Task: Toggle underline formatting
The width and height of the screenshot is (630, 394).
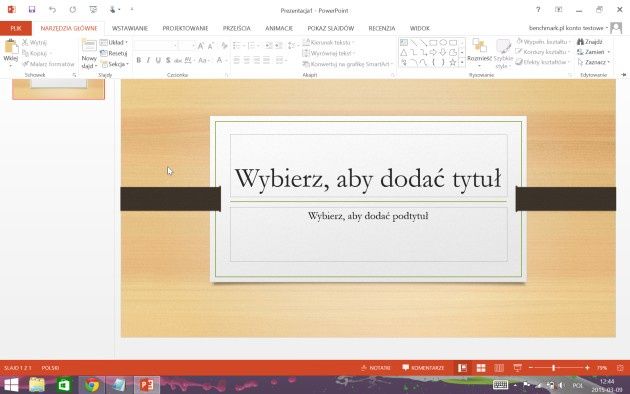Action: (x=158, y=60)
